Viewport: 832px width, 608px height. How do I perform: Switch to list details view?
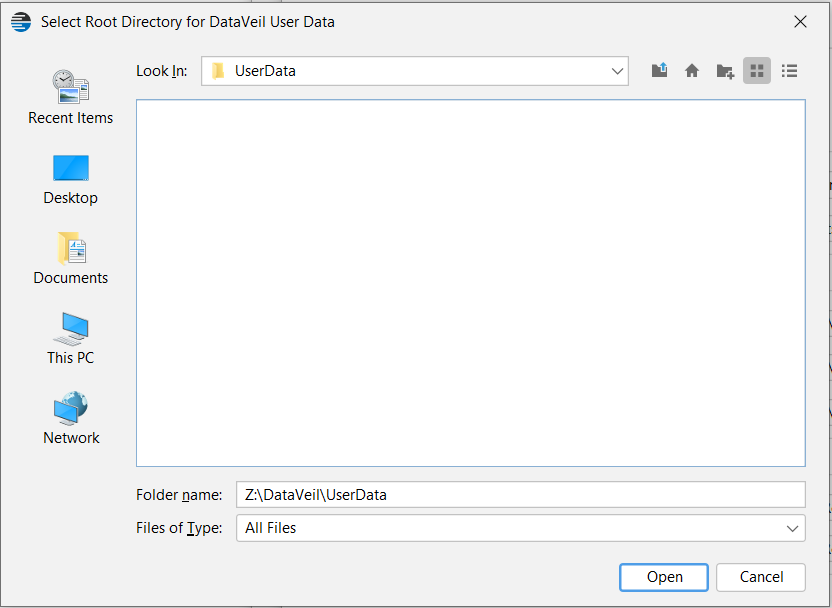[x=790, y=71]
